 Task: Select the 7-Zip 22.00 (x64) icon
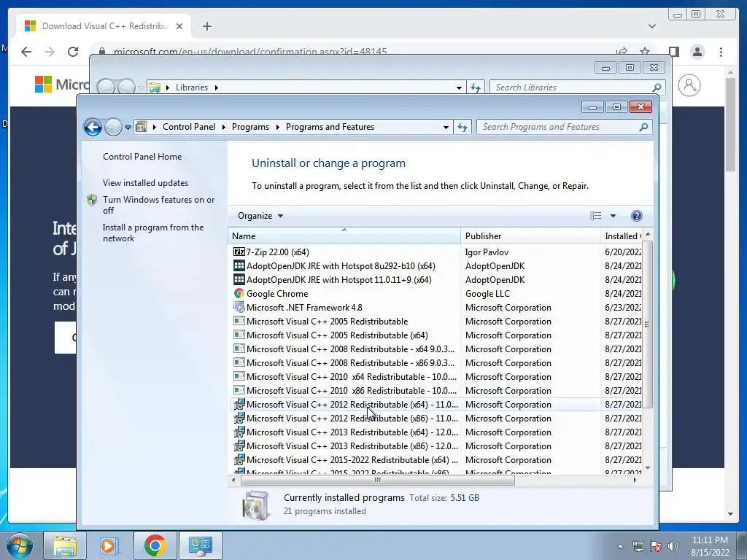point(239,252)
